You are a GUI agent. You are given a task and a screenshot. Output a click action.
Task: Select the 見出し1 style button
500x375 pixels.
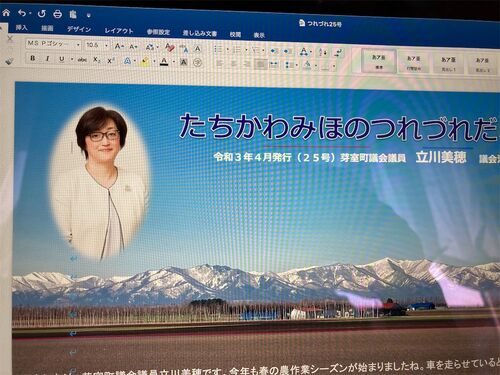coord(448,63)
